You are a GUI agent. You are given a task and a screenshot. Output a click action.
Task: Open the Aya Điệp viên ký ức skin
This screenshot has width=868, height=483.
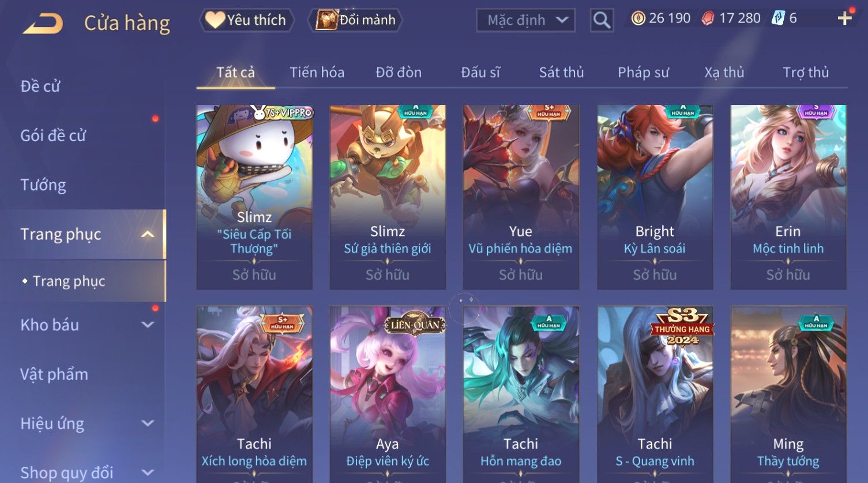click(388, 394)
